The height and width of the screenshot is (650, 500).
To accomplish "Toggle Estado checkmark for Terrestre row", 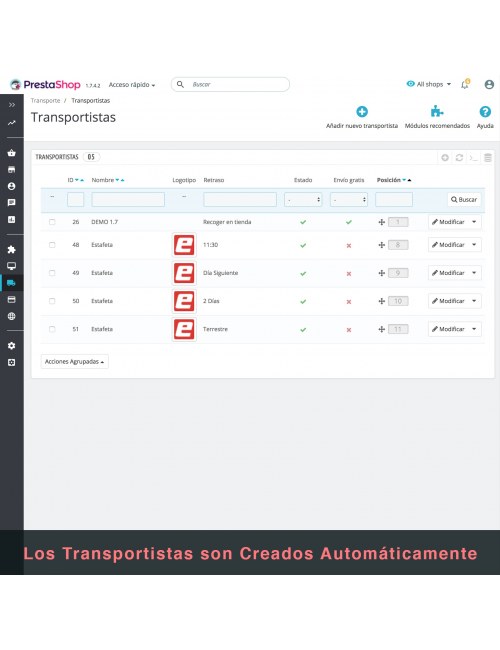I will click(x=303, y=330).
